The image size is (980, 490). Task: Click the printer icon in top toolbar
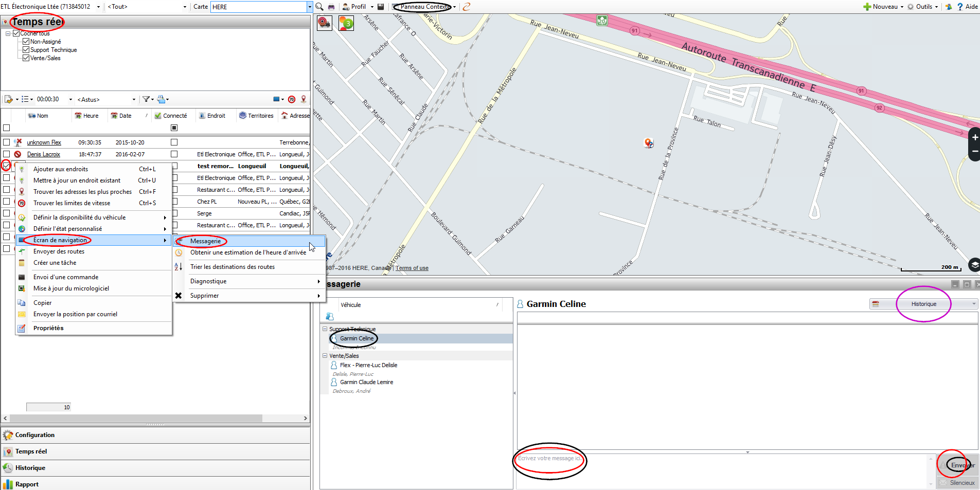click(x=331, y=7)
